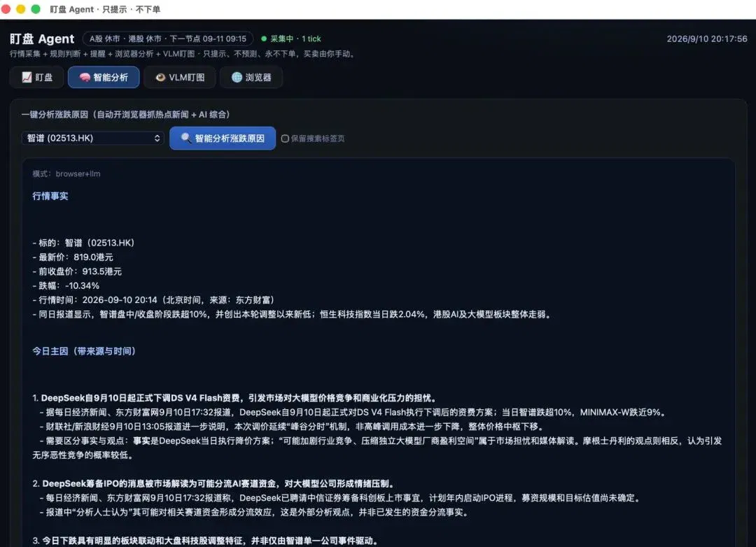This screenshot has width=756, height=547.
Task: Click the timestamp 2026/9/10 20:17:56
Action: pyautogui.click(x=707, y=38)
